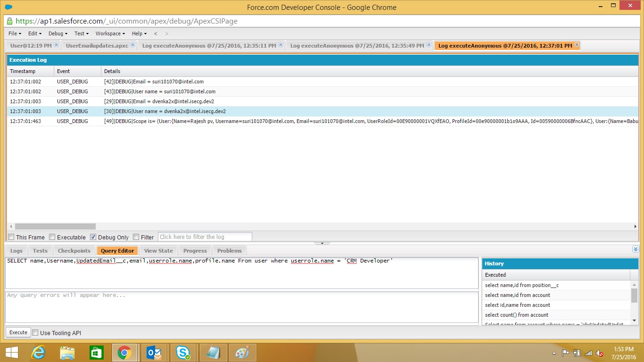Open Paint from taskbar

pos(242,353)
